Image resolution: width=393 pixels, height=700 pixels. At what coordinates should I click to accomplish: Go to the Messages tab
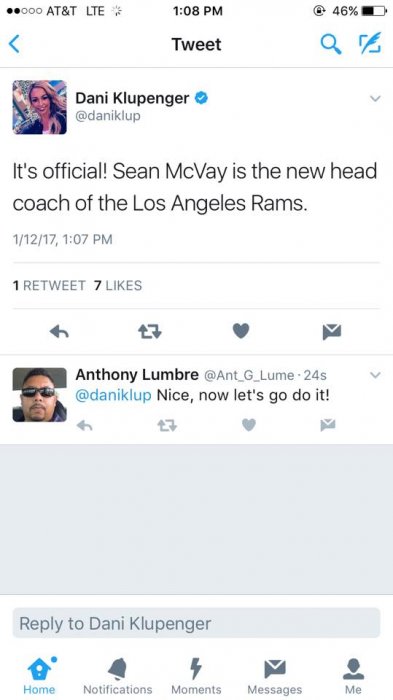point(275,676)
